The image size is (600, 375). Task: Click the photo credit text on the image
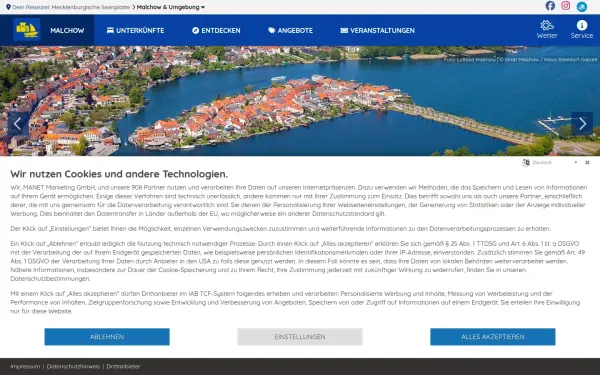(x=520, y=60)
